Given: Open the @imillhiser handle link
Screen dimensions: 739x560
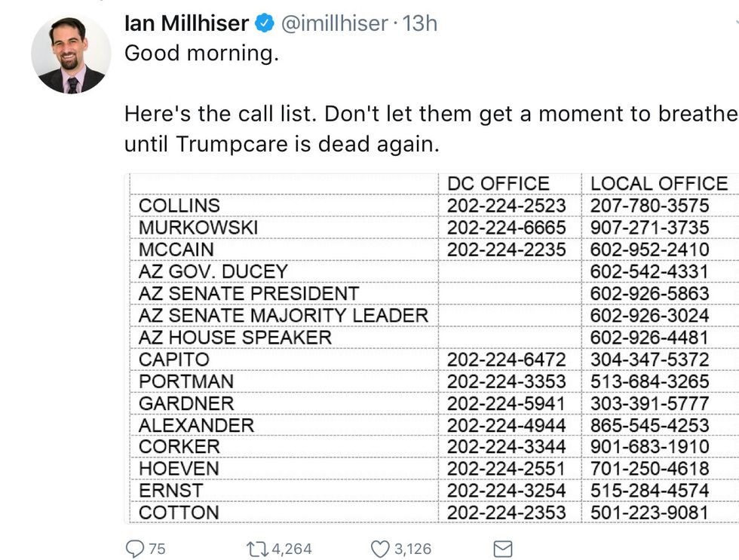Looking at the screenshot, I should click(335, 23).
